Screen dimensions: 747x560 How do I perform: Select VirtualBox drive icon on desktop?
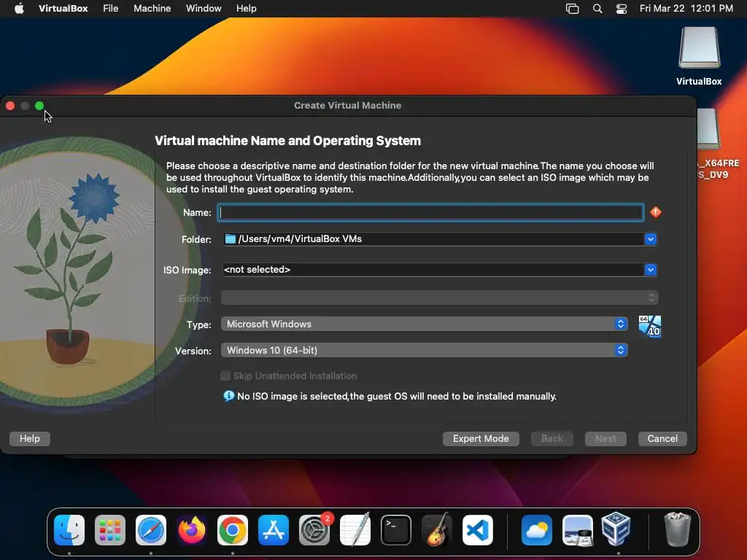pos(699,48)
